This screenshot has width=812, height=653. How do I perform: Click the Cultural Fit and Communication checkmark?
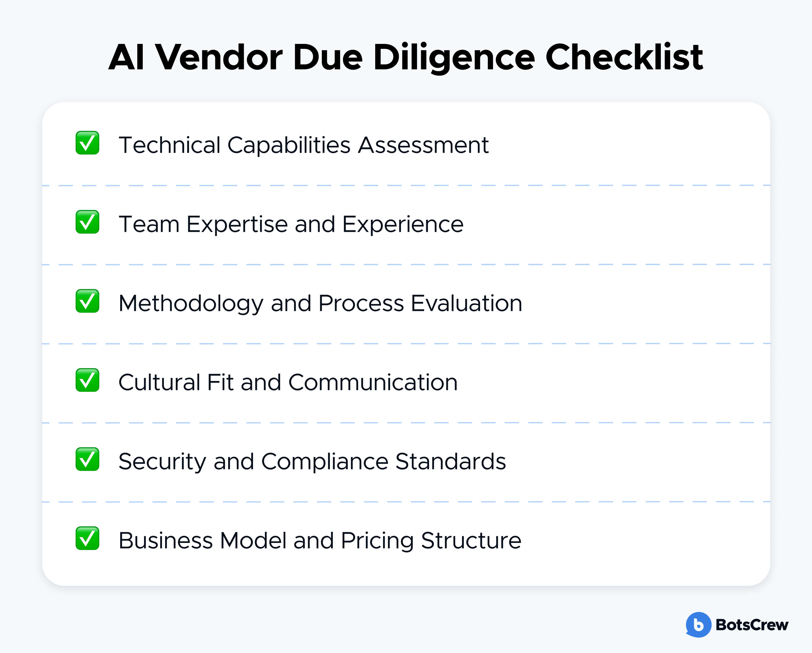[87, 380]
